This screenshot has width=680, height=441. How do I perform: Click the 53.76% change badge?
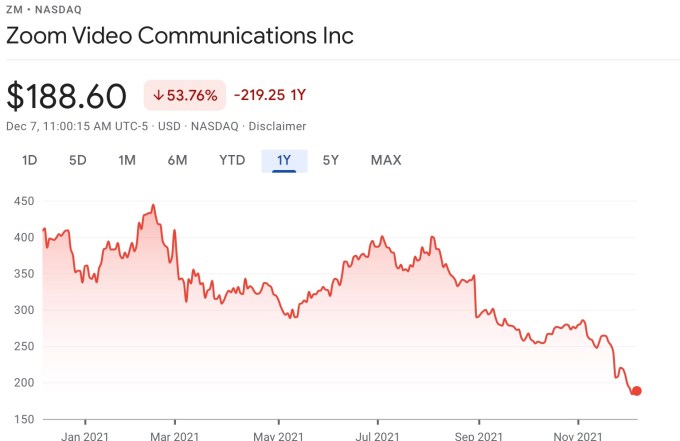point(184,95)
